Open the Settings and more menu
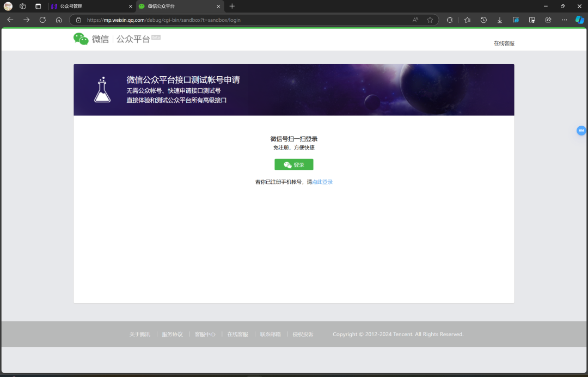Image resolution: width=588 pixels, height=377 pixels. (565, 20)
